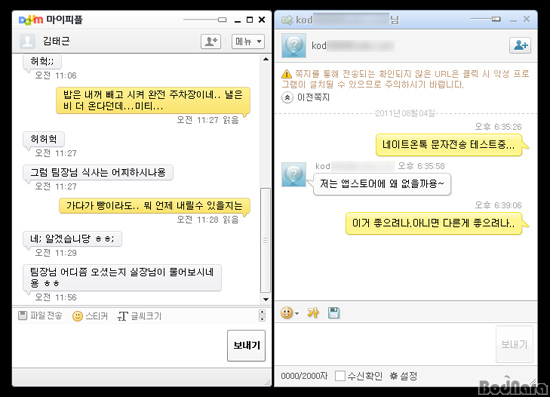Image resolution: width=550 pixels, height=397 pixels.
Task: Click the Daum logo in MyPeople title bar
Action: click(x=31, y=20)
